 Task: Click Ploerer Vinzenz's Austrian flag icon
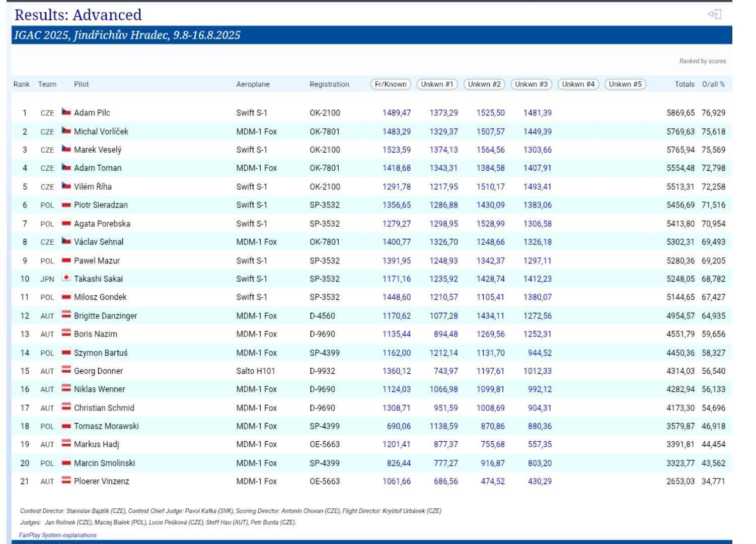pyautogui.click(x=66, y=481)
